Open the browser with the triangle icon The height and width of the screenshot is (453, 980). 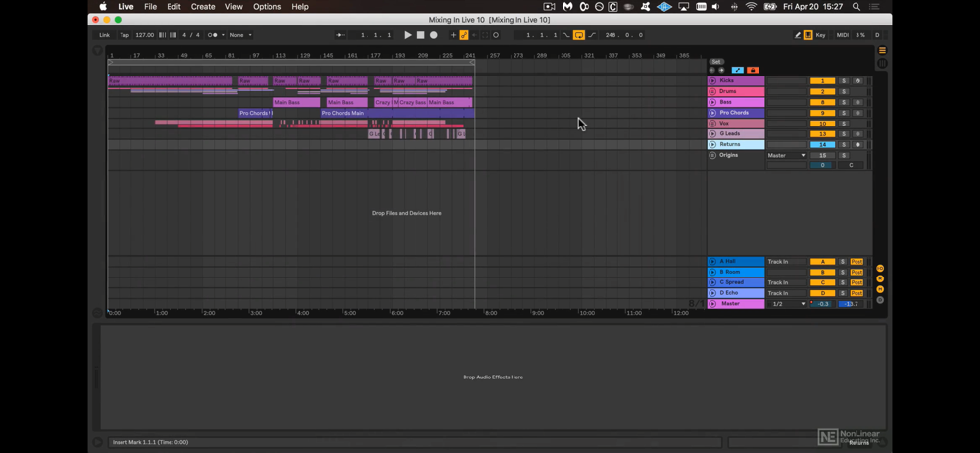point(97,51)
